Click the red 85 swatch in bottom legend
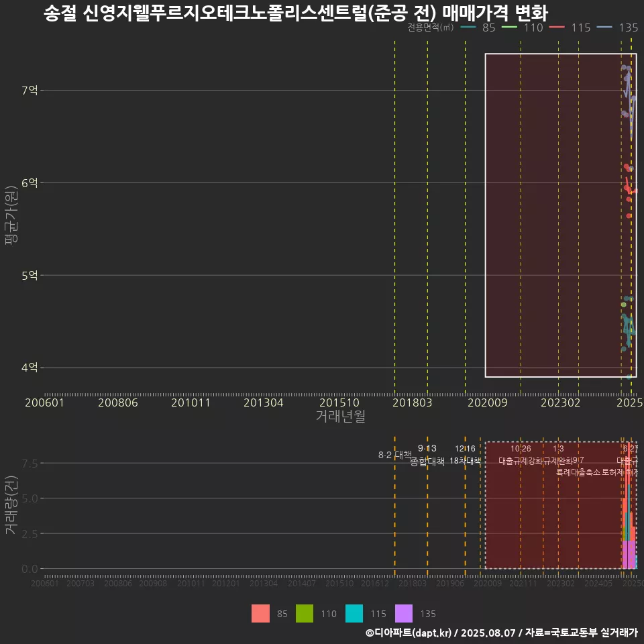This screenshot has width=644, height=644. [260, 614]
